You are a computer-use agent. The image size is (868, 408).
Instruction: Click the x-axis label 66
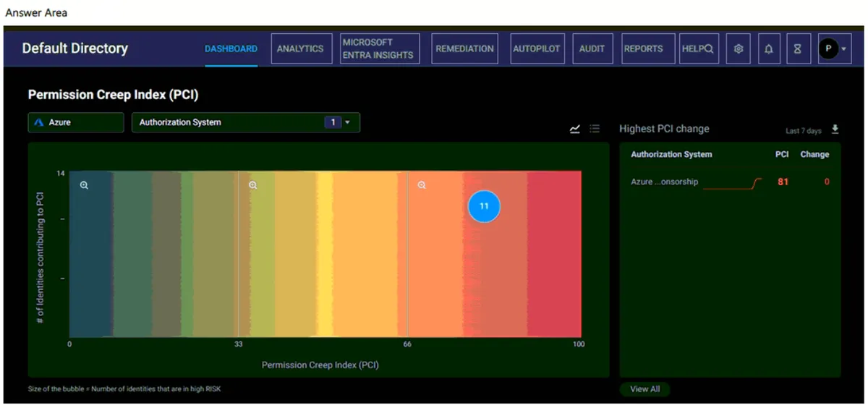pos(407,344)
